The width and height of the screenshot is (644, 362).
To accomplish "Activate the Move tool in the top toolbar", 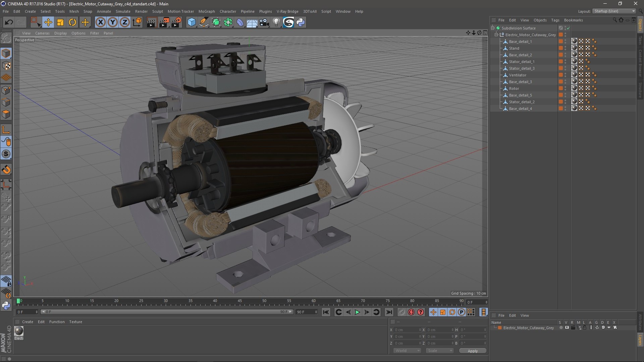I will click(48, 22).
